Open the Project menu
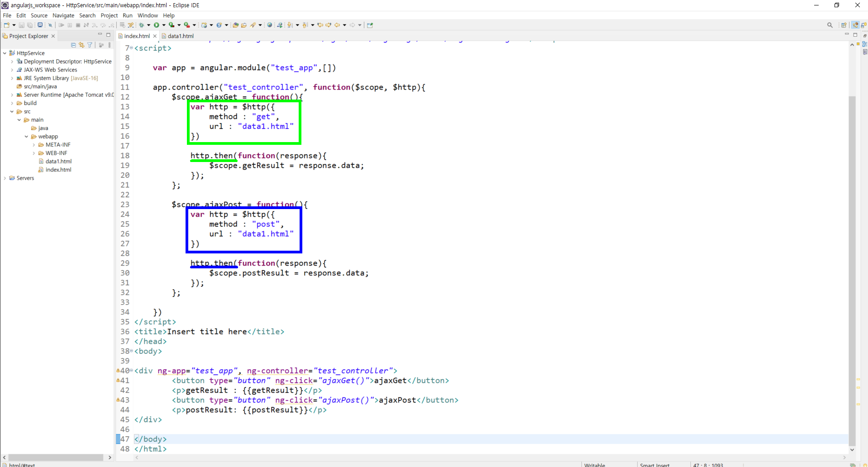868x467 pixels. [109, 15]
